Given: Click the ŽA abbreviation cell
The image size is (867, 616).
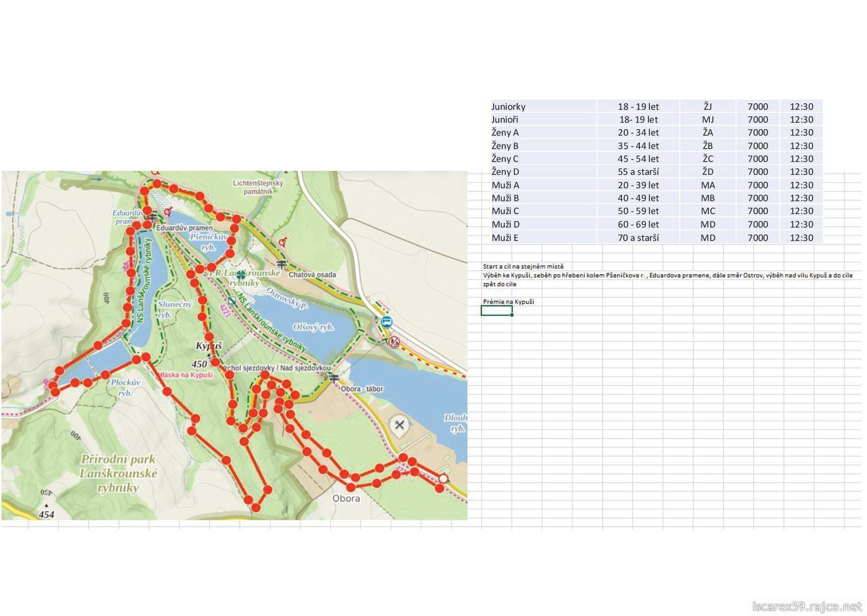Looking at the screenshot, I should coord(707,133).
